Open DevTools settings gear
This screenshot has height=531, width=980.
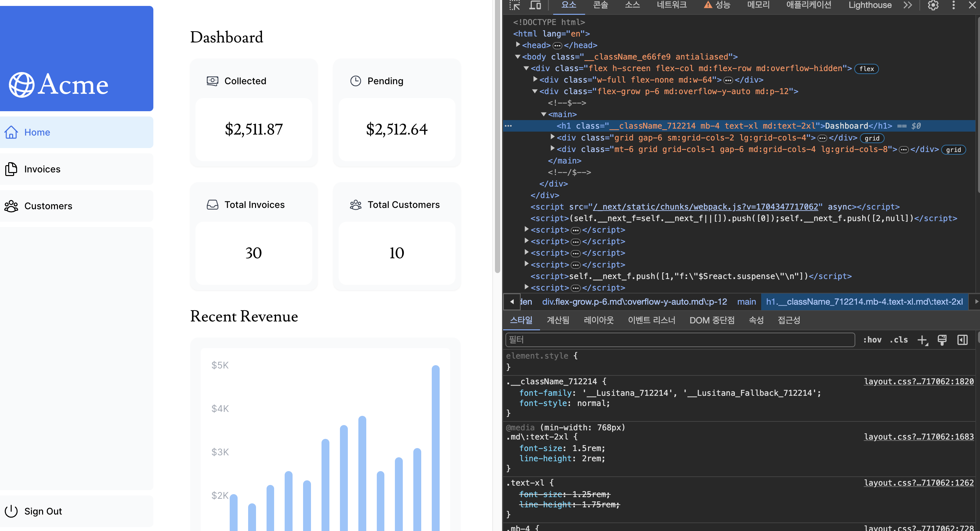pyautogui.click(x=933, y=5)
